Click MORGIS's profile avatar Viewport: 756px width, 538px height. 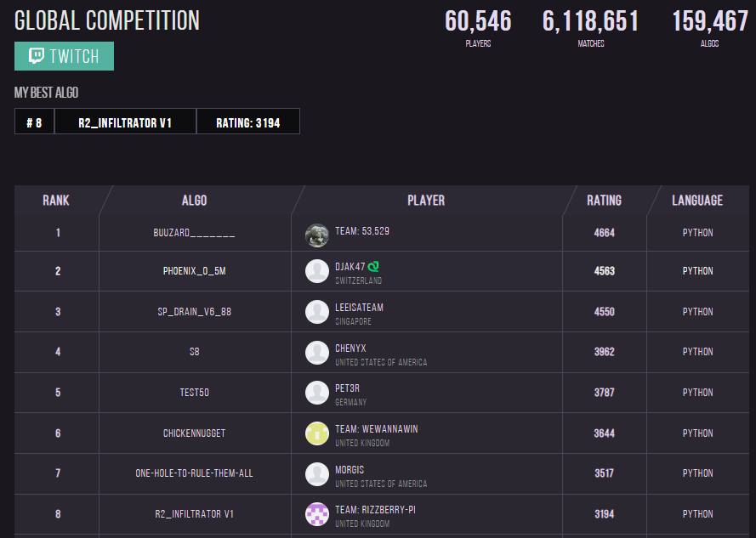[x=317, y=474]
